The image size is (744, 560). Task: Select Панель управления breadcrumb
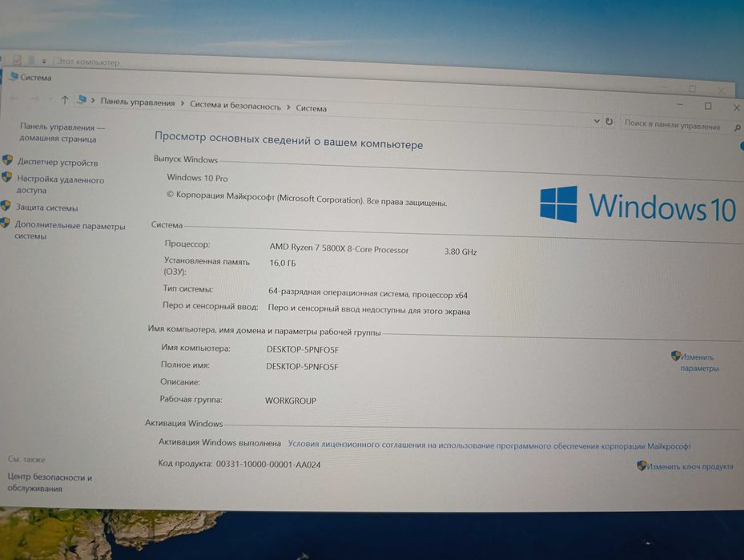[138, 103]
